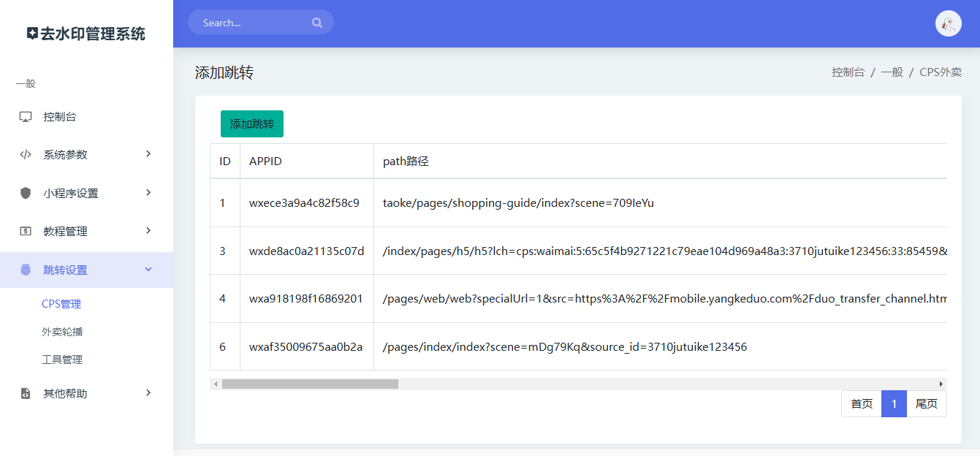Open the user avatar menu
Image resolution: width=980 pixels, height=456 pixels.
tap(948, 23)
